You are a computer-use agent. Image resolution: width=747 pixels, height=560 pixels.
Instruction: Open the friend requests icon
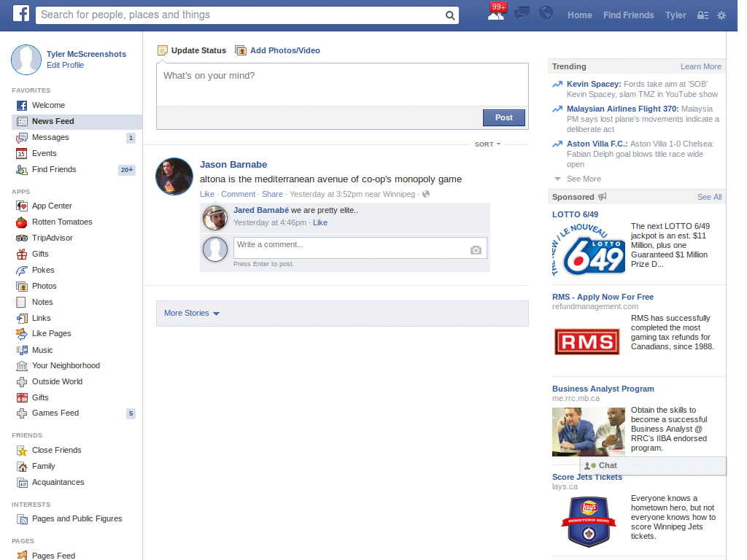(497, 13)
